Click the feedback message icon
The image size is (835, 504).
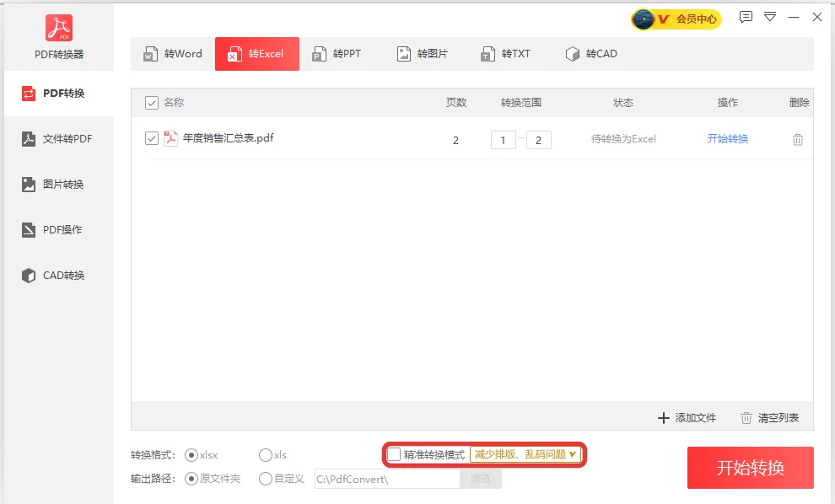pos(746,17)
